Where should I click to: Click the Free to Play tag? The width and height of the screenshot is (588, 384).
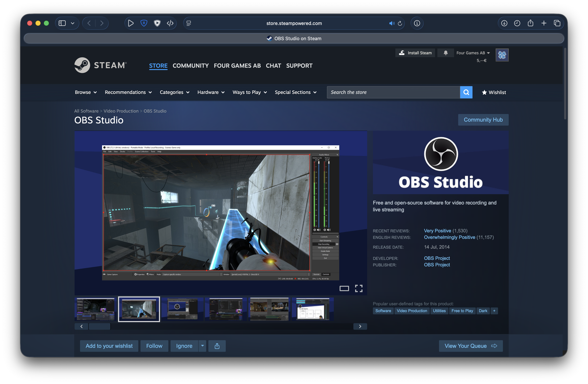pyautogui.click(x=462, y=311)
